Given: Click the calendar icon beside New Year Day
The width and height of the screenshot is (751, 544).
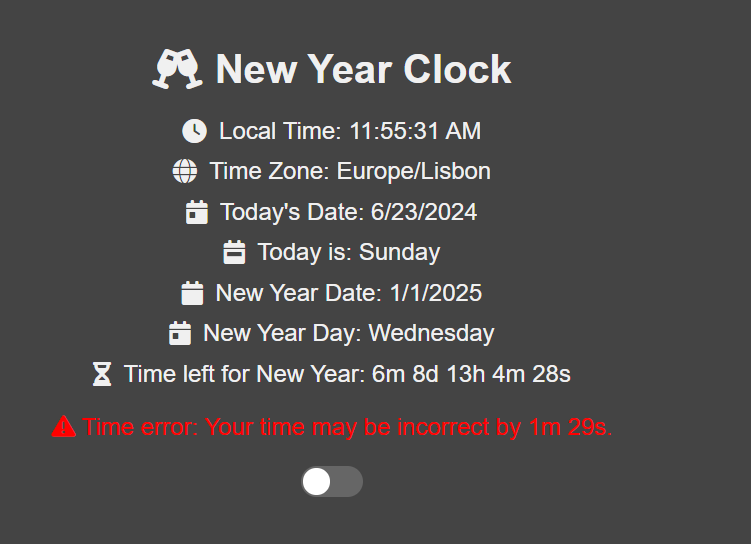Looking at the screenshot, I should coord(180,333).
